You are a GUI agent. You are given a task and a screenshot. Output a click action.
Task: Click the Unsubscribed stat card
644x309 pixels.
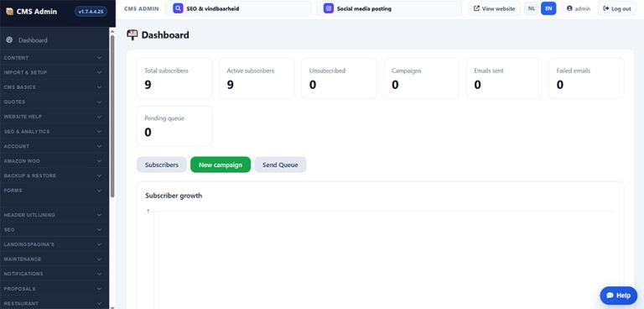pyautogui.click(x=340, y=78)
